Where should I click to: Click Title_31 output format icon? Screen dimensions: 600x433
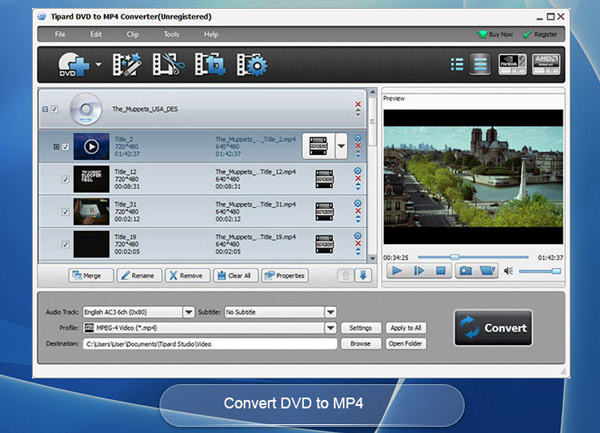click(324, 212)
